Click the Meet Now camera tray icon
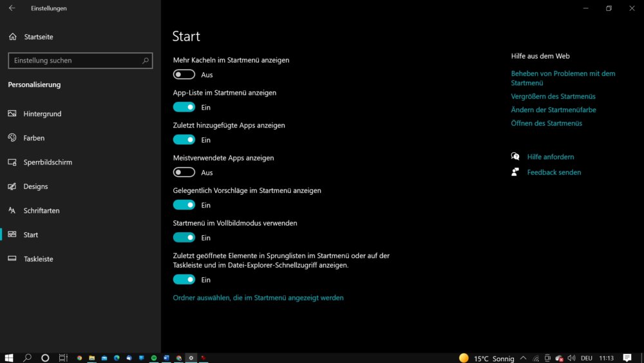Viewport: 644px width, 363px height. (547, 358)
